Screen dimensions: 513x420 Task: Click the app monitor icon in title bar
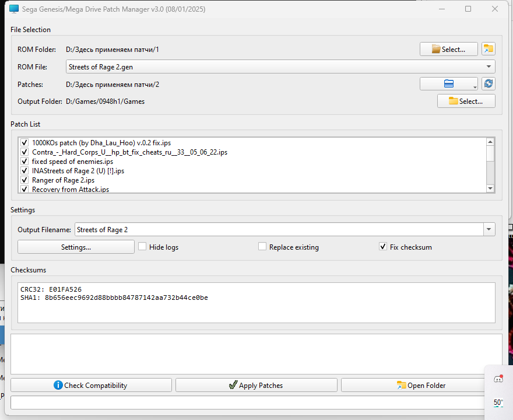(x=14, y=9)
